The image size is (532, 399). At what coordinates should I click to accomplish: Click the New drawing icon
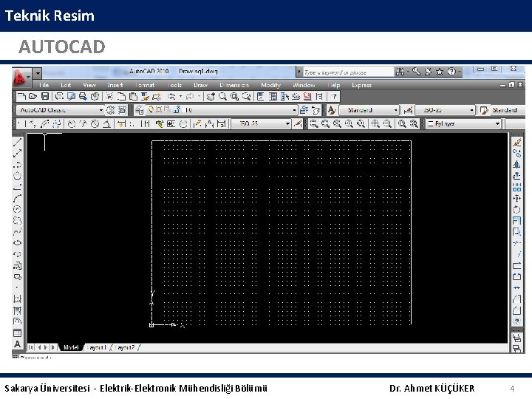point(21,97)
